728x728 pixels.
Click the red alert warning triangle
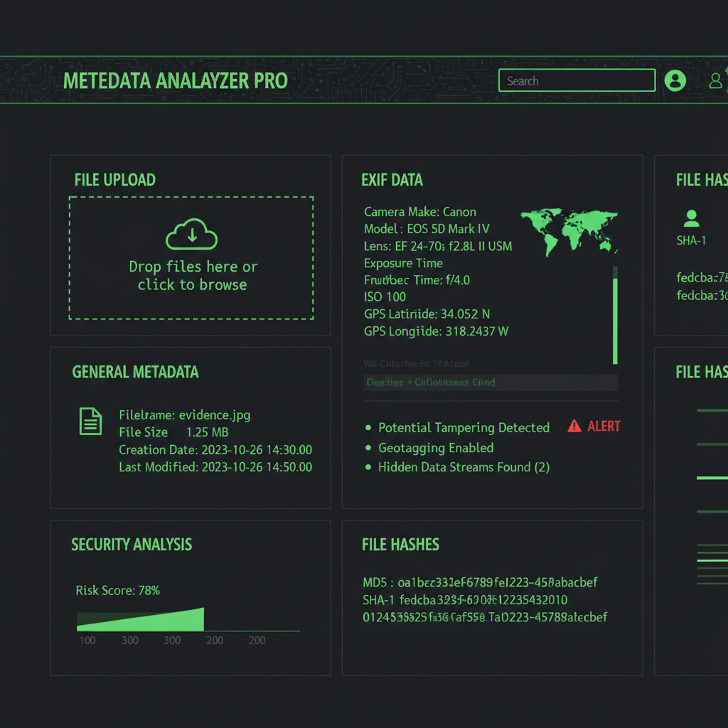(574, 427)
